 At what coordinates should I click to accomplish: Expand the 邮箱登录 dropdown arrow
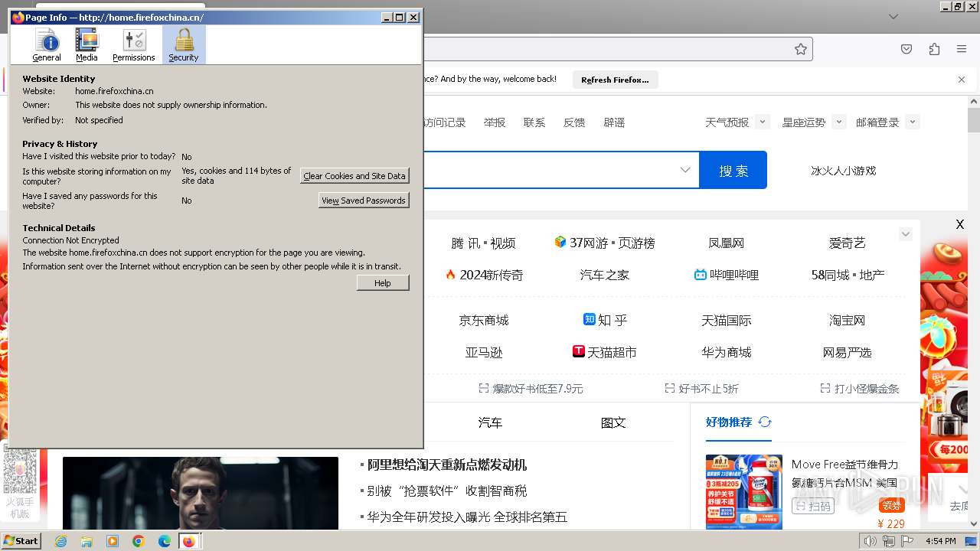tap(912, 122)
